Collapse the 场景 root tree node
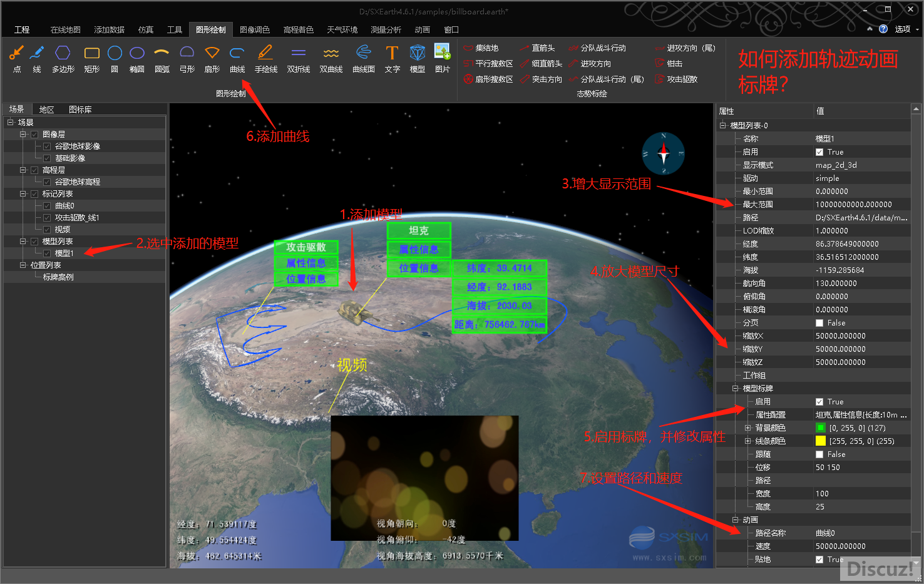The height and width of the screenshot is (584, 924). tap(11, 123)
